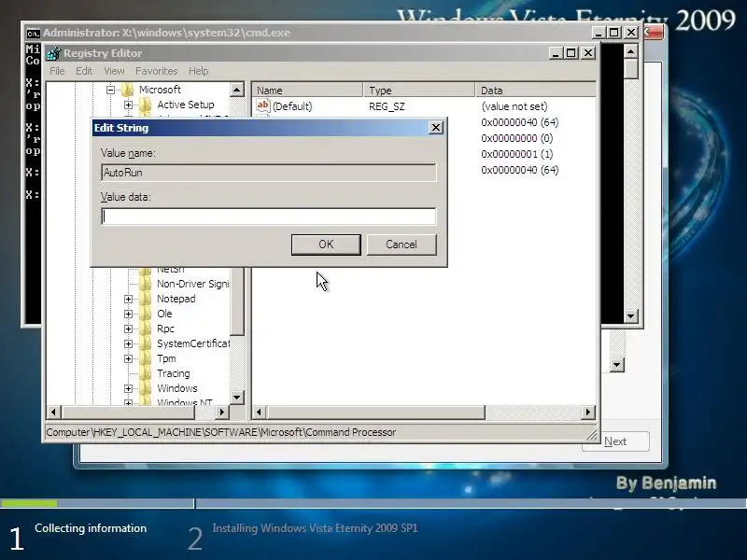Expand the Tpm key
Screen dimensions: 747x560
[128, 359]
